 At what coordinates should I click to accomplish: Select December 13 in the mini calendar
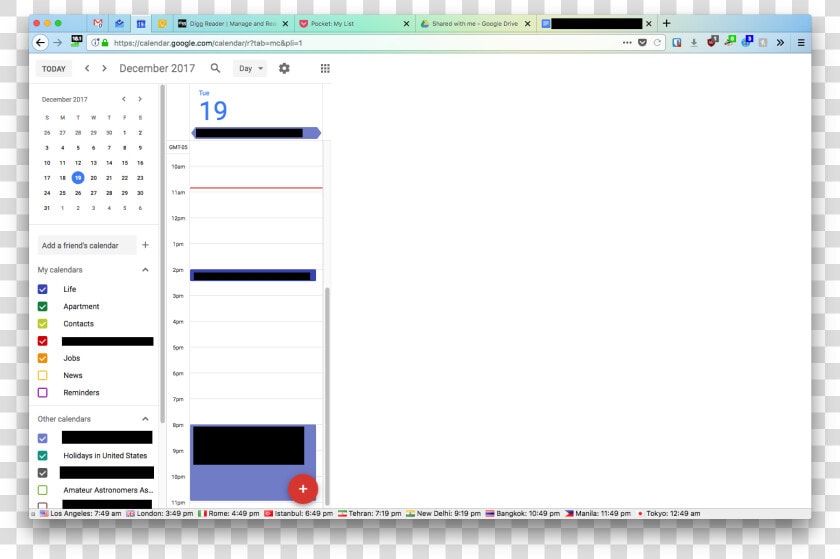(x=93, y=162)
